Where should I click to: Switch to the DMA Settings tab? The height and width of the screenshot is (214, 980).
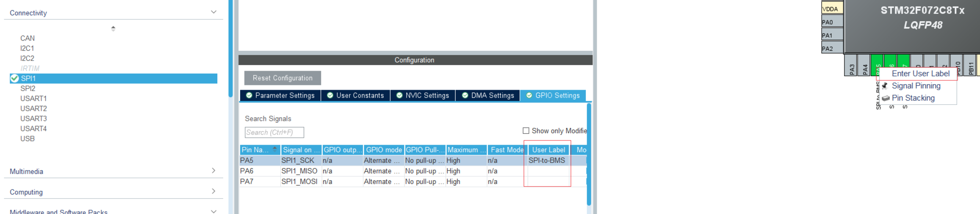[x=488, y=96]
